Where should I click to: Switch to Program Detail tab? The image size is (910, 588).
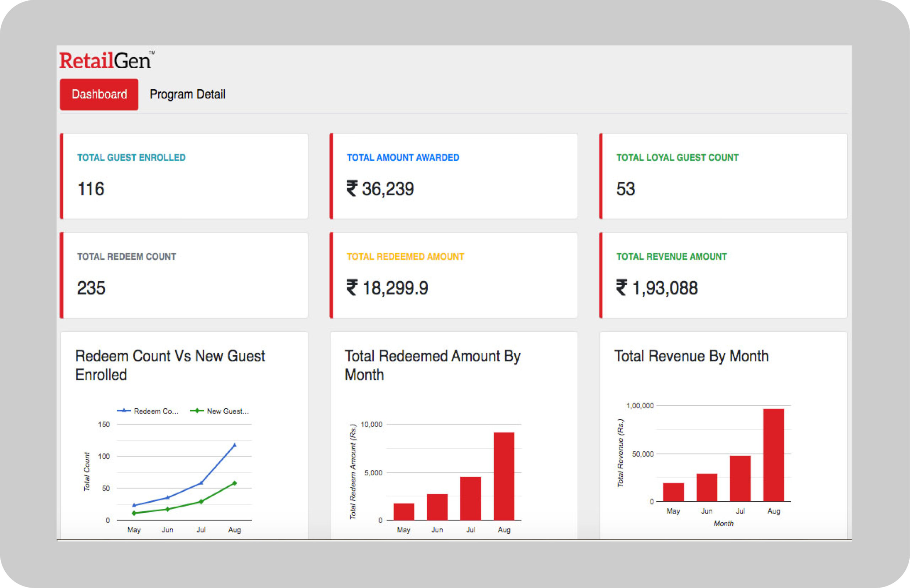click(187, 94)
